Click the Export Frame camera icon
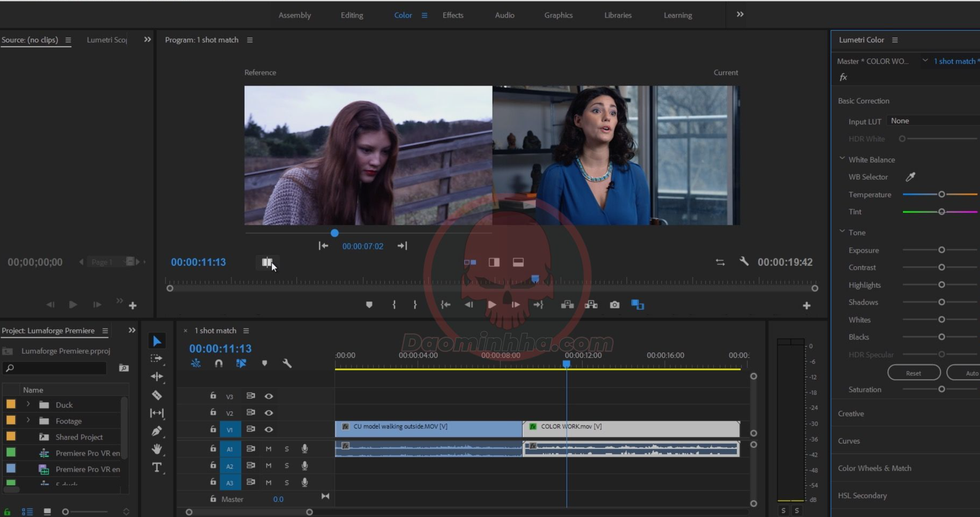Viewport: 980px width, 517px height. [615, 305]
